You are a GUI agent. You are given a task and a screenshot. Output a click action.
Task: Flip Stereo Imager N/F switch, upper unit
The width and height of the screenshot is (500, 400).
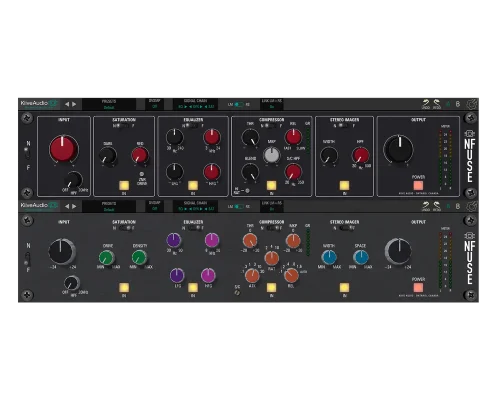coord(344,126)
